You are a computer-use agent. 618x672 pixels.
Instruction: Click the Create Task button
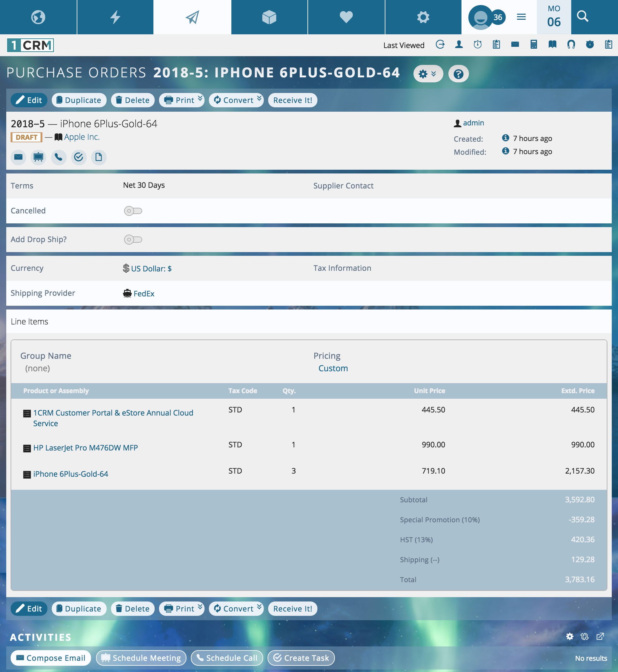tap(301, 658)
